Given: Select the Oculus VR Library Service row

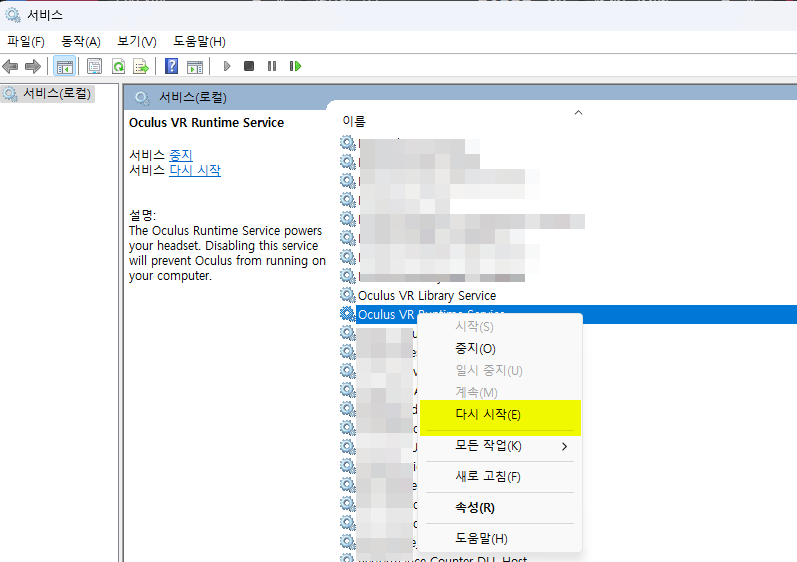Looking at the screenshot, I should point(427,296).
